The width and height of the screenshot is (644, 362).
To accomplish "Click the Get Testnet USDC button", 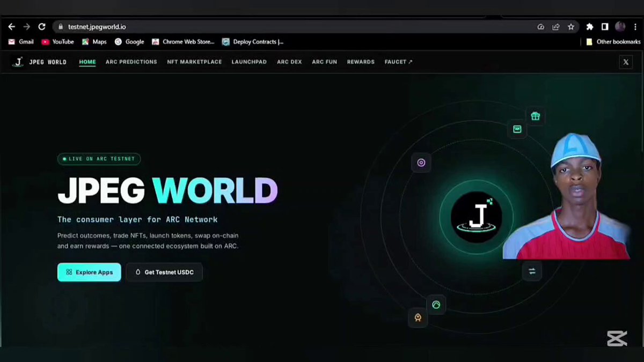I will click(164, 272).
